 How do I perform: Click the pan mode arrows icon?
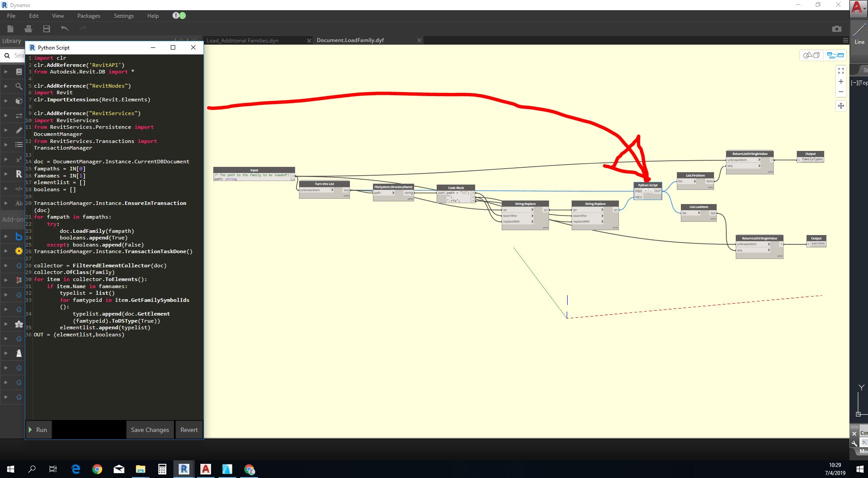click(841, 106)
